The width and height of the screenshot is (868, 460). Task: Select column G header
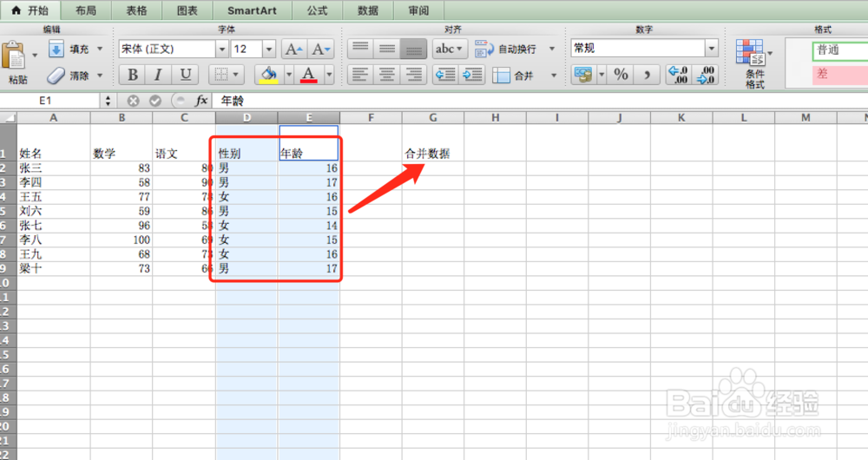[x=433, y=117]
